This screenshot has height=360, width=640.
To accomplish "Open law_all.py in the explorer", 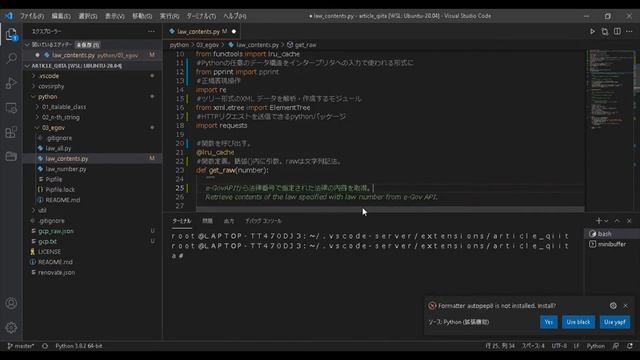I will [x=58, y=148].
